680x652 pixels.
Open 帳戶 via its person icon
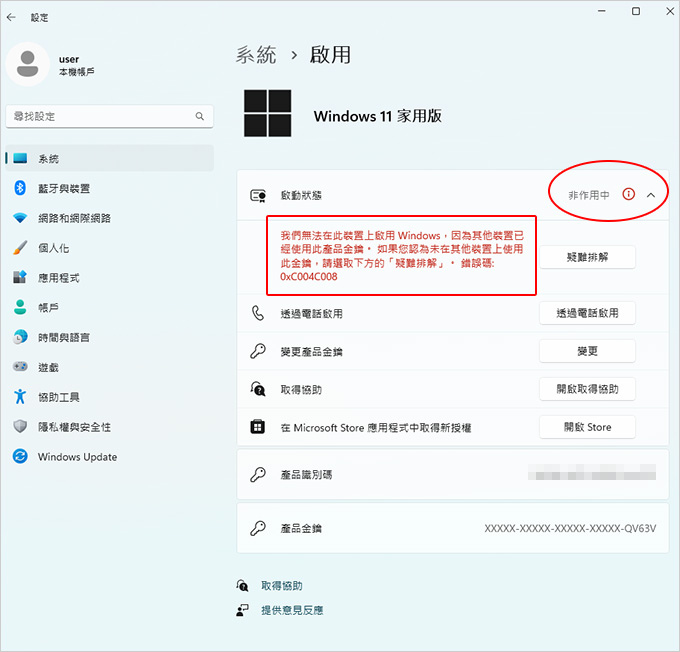(20, 307)
